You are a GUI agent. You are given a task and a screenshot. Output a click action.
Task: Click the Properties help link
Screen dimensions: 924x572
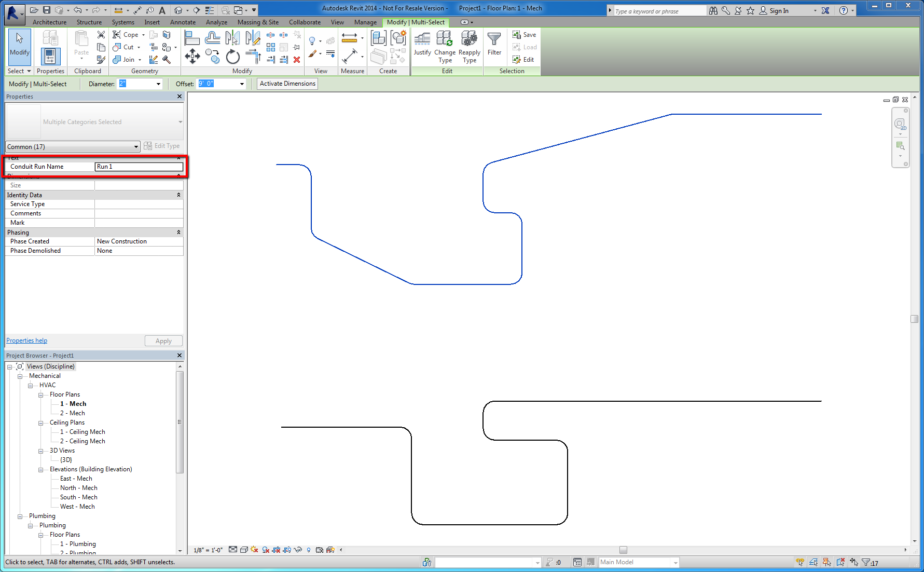tap(26, 341)
